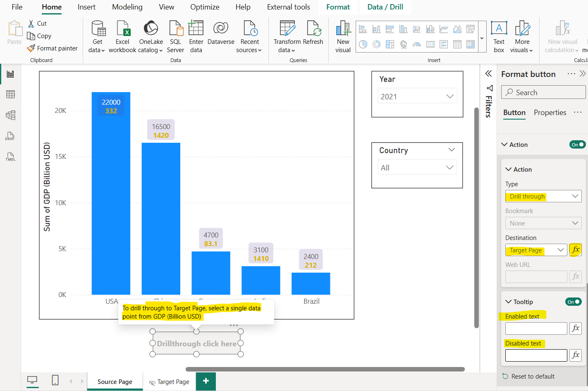Click the fx button next to Destination
This screenshot has width=588, height=391.
coord(575,250)
